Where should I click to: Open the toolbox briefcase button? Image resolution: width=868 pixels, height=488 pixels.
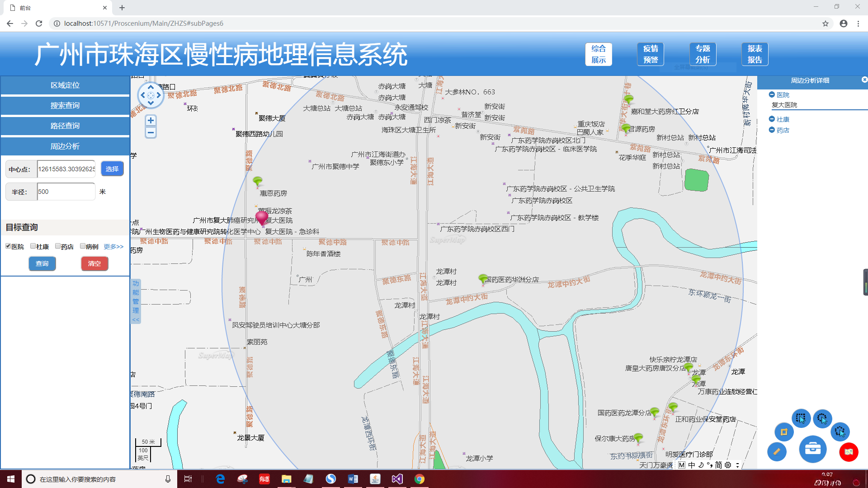(x=812, y=449)
